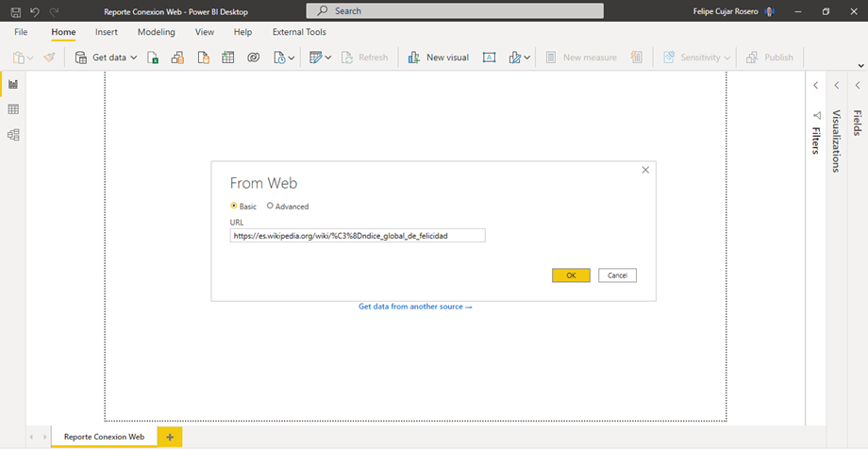The height and width of the screenshot is (449, 868).
Task: Switch to the Data view icon
Action: (x=13, y=109)
